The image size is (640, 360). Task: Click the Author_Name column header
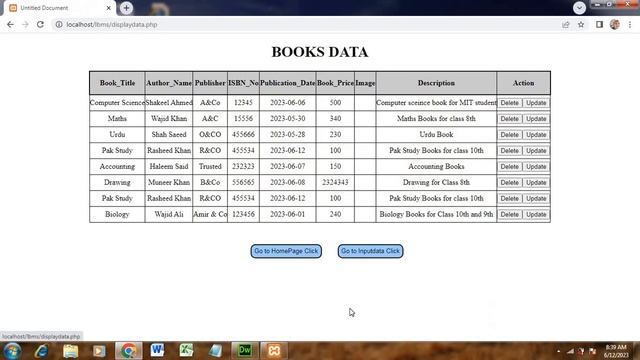[x=169, y=83]
